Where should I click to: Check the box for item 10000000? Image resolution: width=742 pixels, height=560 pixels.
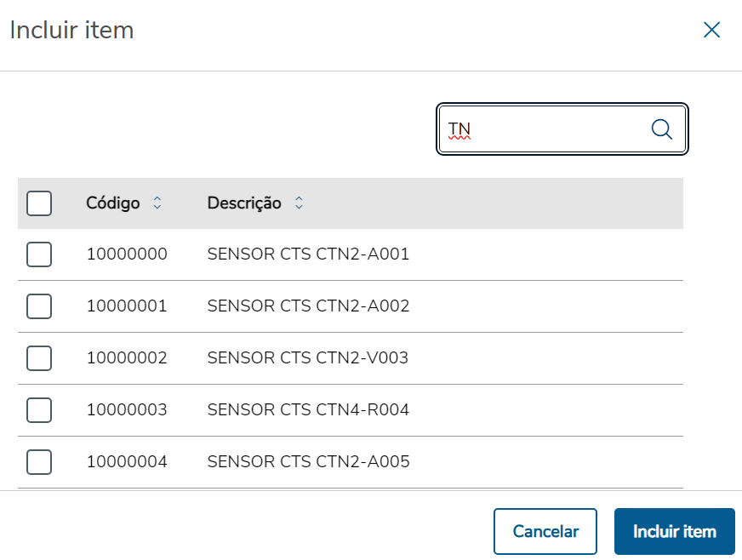click(39, 254)
